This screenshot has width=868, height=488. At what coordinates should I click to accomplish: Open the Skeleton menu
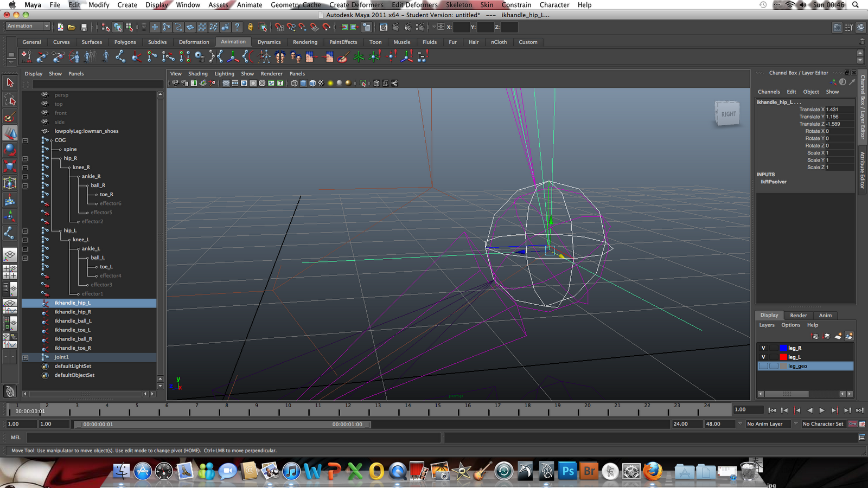458,5
